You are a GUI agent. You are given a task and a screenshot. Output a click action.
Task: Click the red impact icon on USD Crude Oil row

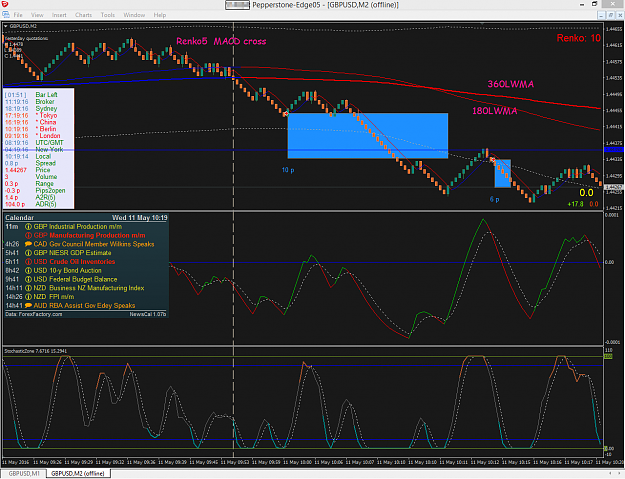(28, 262)
